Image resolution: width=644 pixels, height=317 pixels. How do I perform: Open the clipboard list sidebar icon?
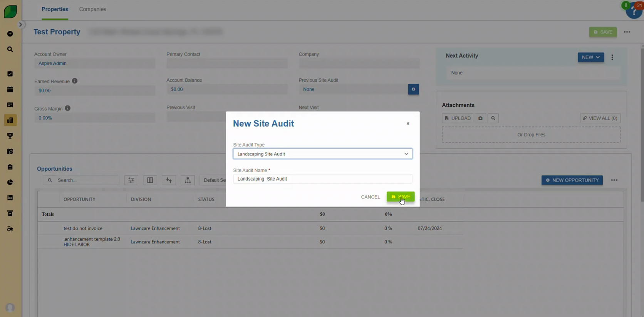10,167
